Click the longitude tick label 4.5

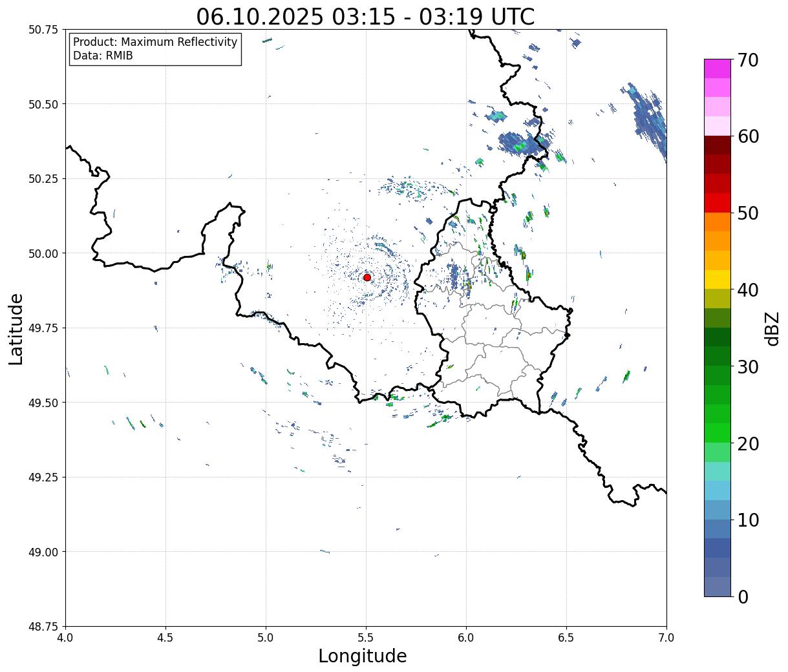click(x=165, y=638)
